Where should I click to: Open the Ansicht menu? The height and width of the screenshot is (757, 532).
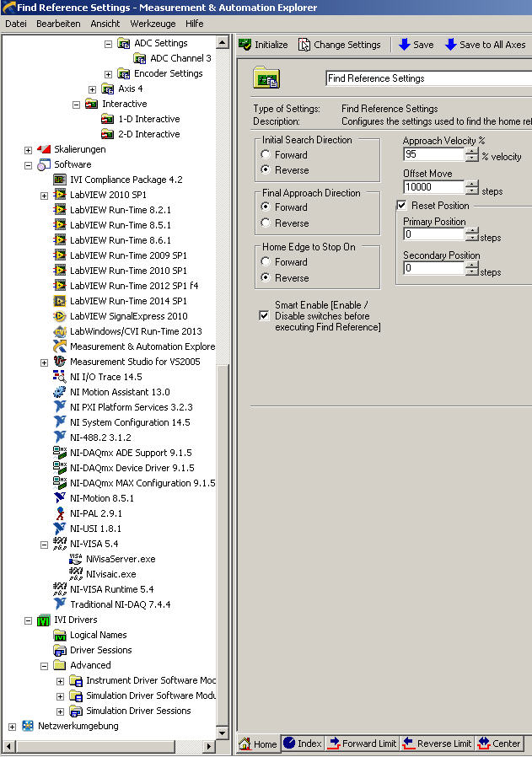click(x=105, y=24)
